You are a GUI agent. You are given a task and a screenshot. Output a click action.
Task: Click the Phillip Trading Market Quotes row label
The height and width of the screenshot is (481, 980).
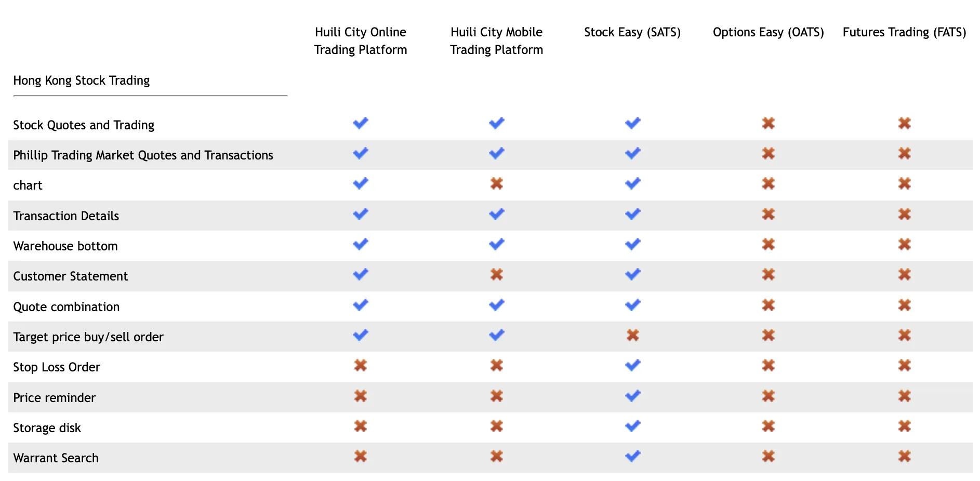tap(143, 155)
